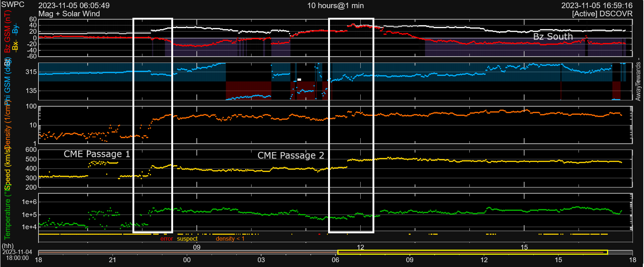Click the yellow 'Bx' series label
The width and height of the screenshot is (644, 267).
[15, 46]
